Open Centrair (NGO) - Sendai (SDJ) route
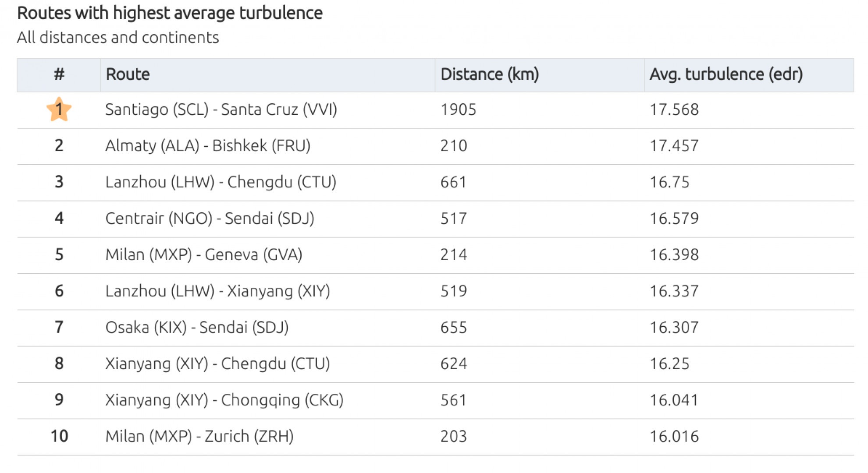The image size is (868, 473). click(210, 219)
